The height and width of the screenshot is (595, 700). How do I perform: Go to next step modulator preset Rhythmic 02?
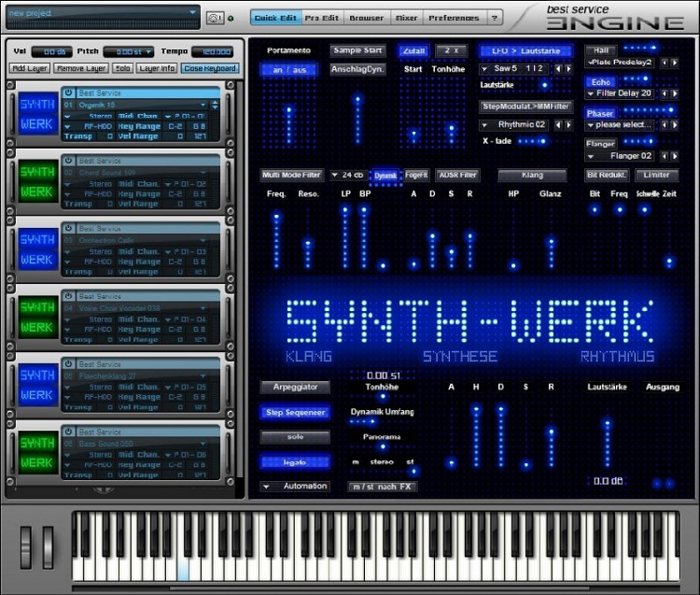coord(568,125)
